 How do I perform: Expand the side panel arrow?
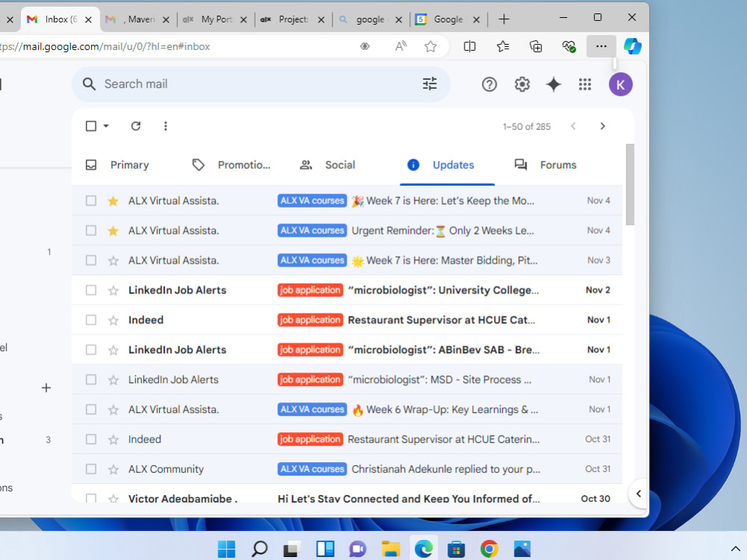pyautogui.click(x=639, y=494)
